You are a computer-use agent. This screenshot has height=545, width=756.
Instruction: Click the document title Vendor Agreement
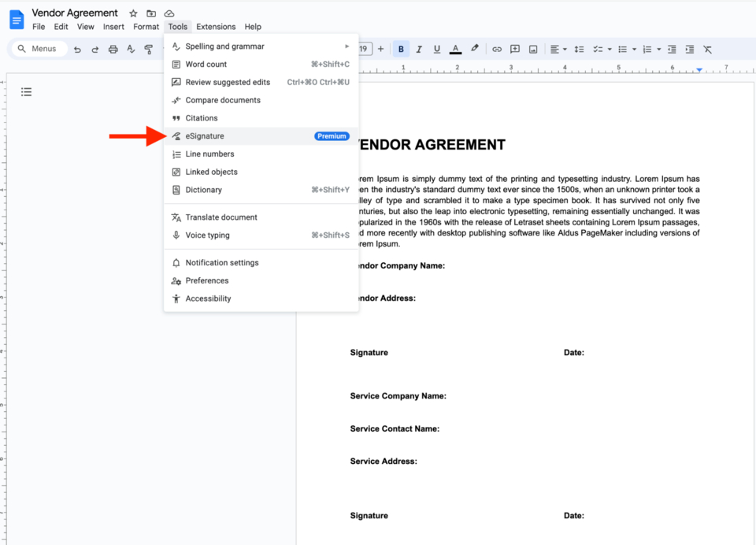point(75,13)
